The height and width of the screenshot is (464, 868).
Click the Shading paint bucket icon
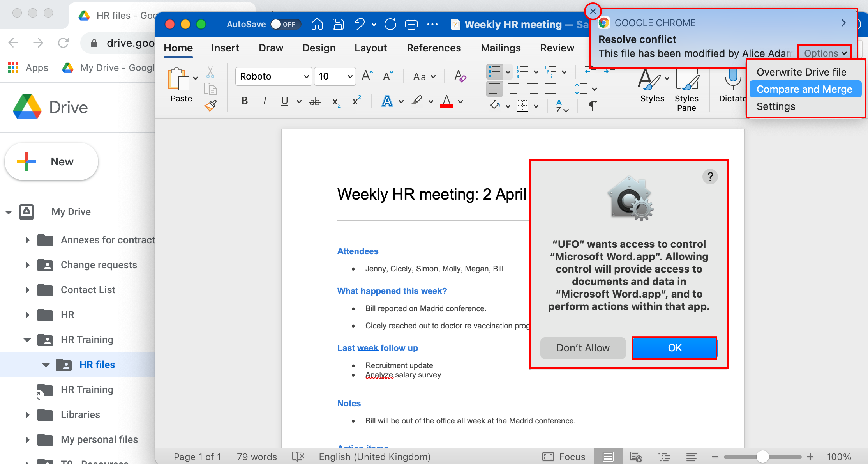tap(495, 105)
